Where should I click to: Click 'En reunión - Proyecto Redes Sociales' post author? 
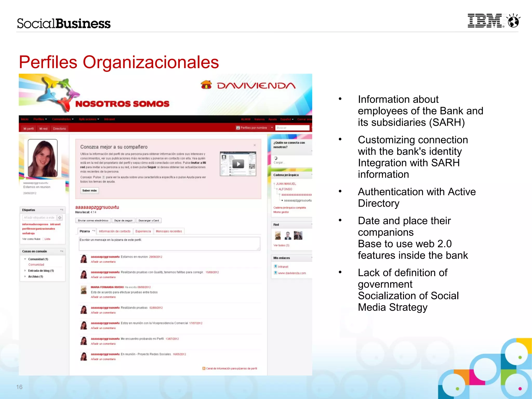pyautogui.click(x=105, y=354)
